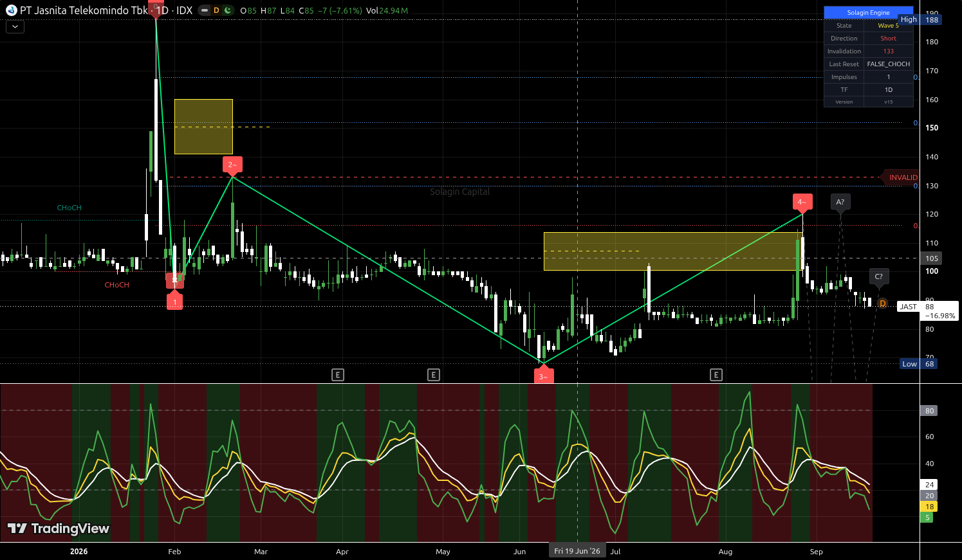Click the yellow oscillator value label 18
The image size is (962, 560).
click(x=929, y=507)
